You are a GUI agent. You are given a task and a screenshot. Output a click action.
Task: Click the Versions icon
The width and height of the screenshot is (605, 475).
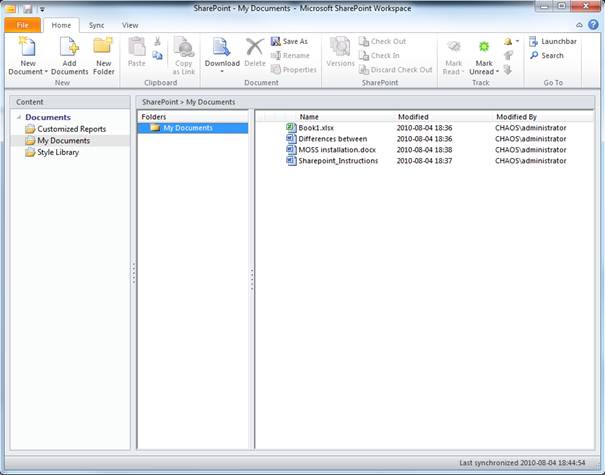340,47
